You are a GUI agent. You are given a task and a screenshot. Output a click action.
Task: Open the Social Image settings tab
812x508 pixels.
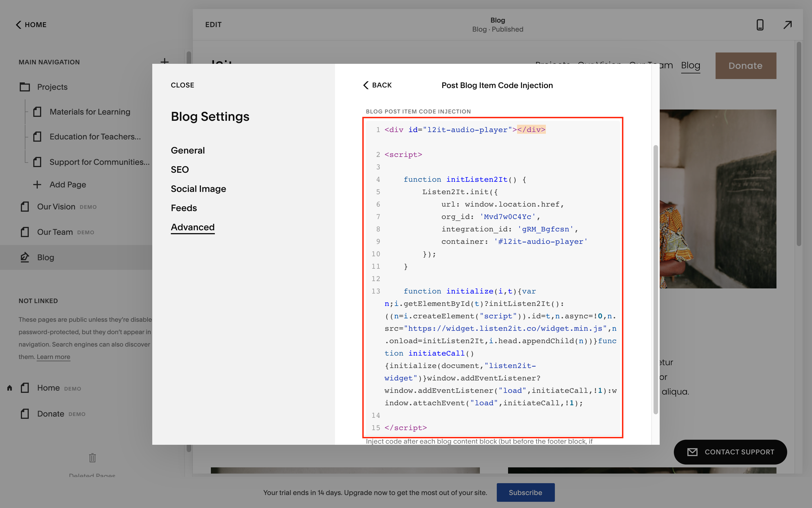tap(198, 189)
